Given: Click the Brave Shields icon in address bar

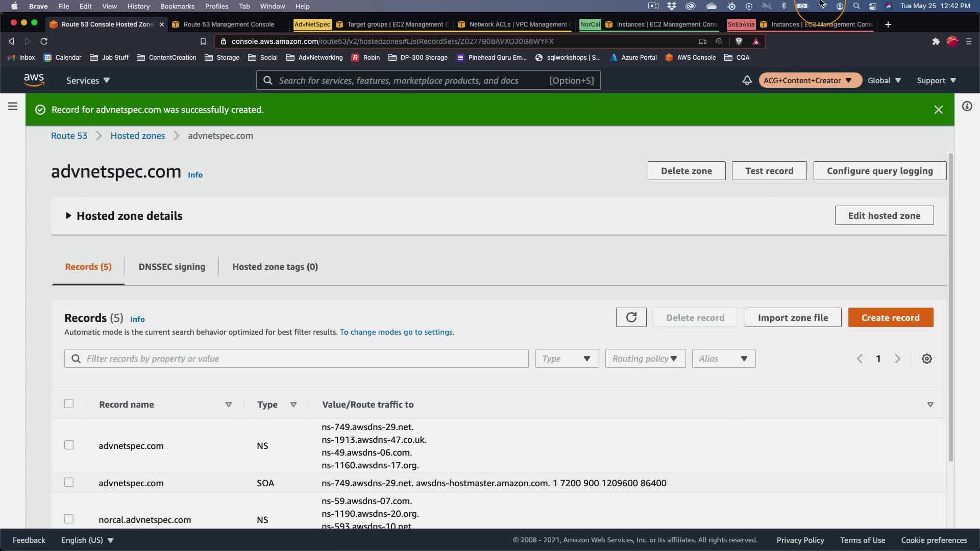Looking at the screenshot, I should [739, 41].
